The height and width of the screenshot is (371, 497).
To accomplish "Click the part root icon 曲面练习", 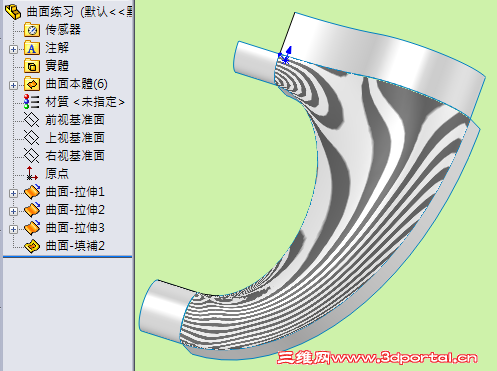I will 13,11.
